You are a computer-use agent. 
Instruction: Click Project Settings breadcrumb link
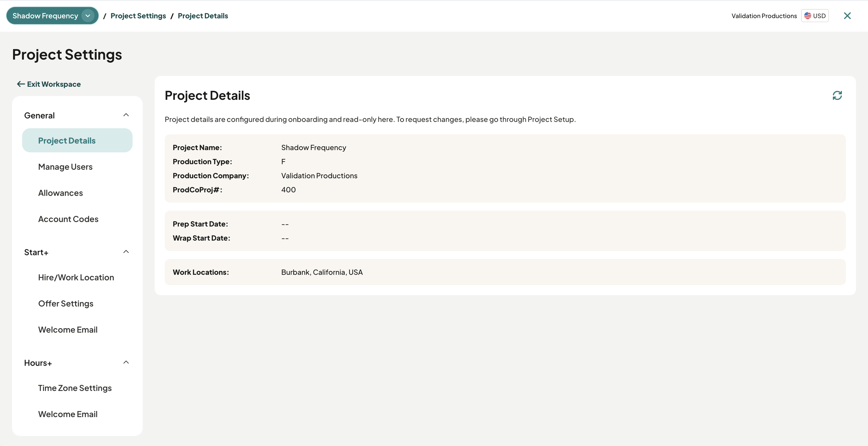[138, 16]
